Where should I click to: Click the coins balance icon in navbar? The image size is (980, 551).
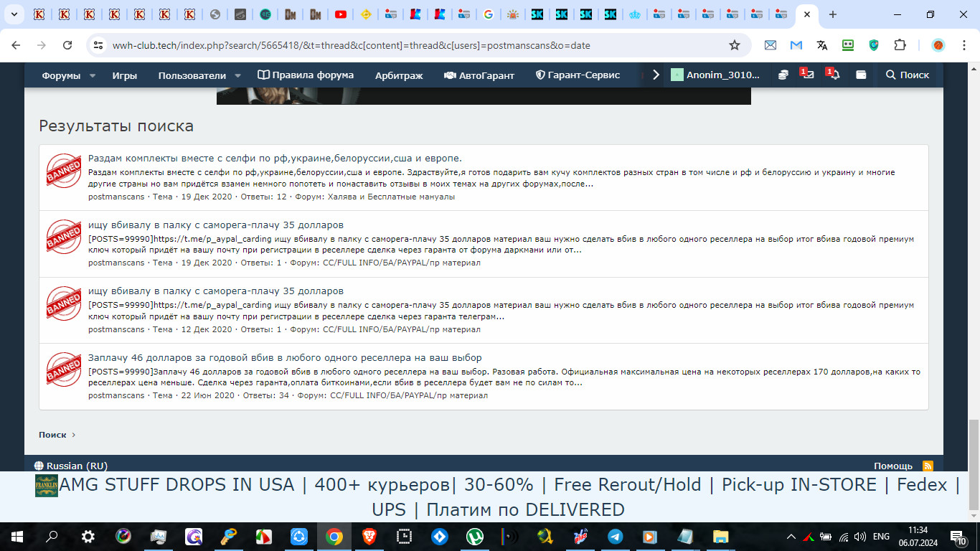click(x=783, y=75)
